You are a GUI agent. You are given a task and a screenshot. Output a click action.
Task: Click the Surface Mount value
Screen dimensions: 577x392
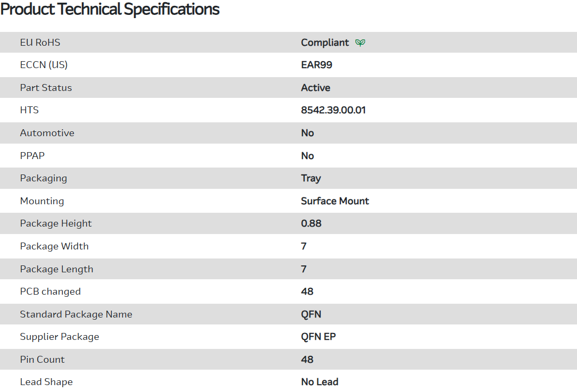(x=335, y=201)
